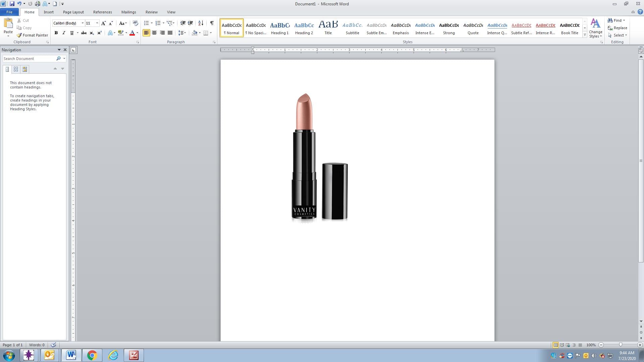This screenshot has height=362, width=644.
Task: Toggle Center text alignment
Action: (x=154, y=33)
